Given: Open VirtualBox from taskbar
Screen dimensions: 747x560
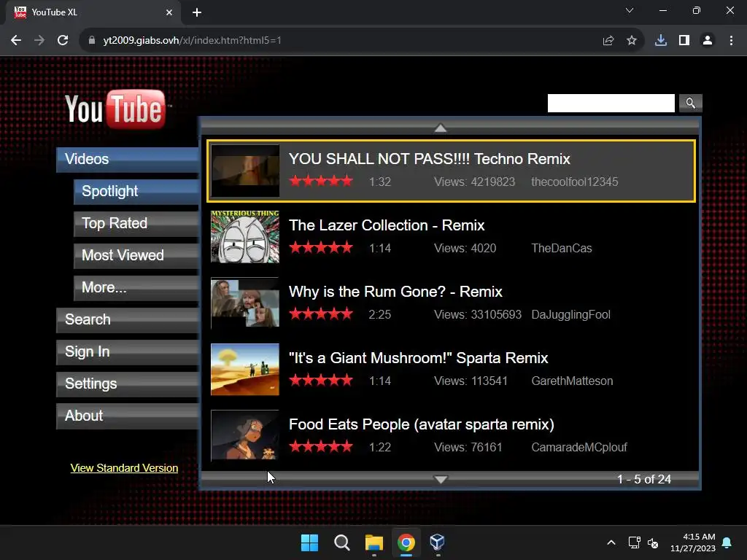Looking at the screenshot, I should tap(438, 542).
